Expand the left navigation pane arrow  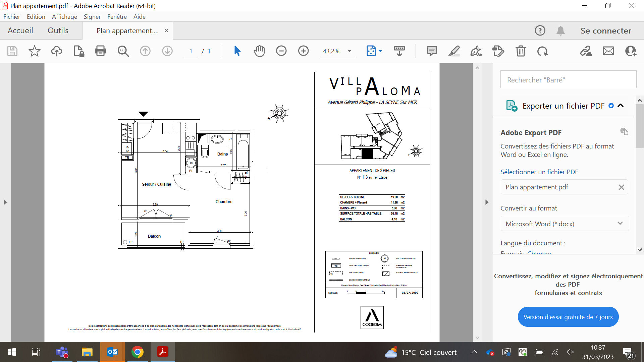[x=5, y=202]
